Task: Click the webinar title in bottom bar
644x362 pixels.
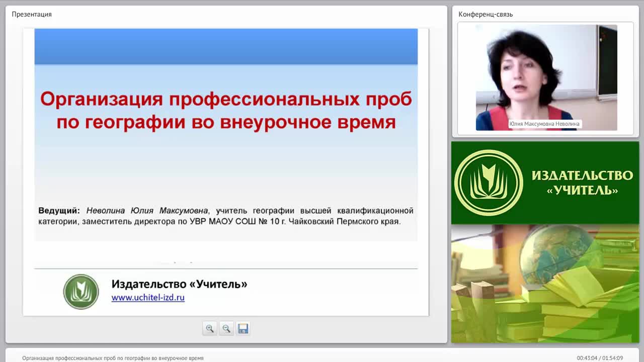Action: click(x=113, y=358)
